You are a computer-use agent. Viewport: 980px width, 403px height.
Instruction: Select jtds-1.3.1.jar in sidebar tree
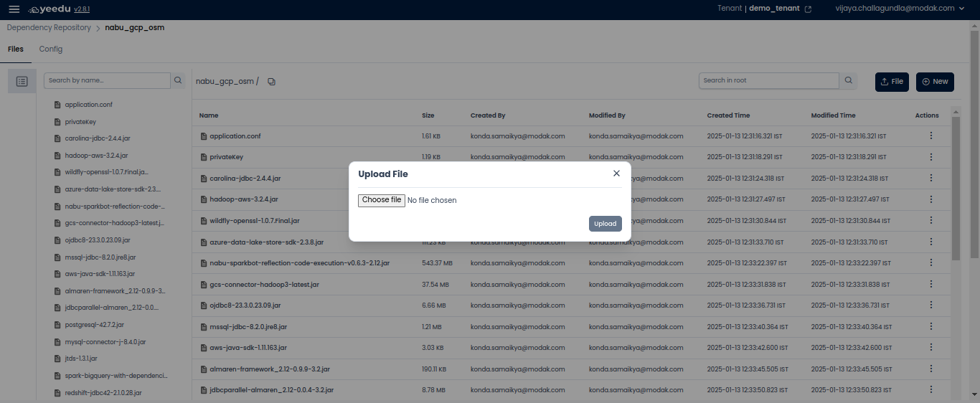click(81, 359)
